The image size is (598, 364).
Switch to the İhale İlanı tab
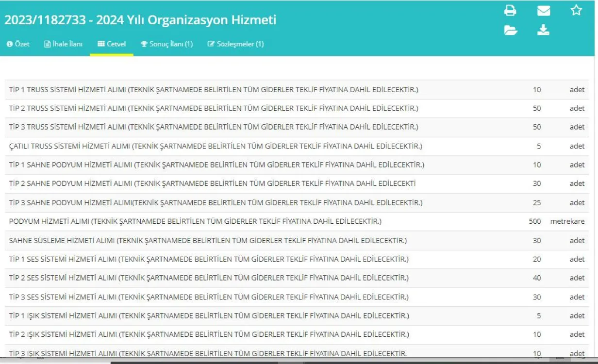(63, 44)
